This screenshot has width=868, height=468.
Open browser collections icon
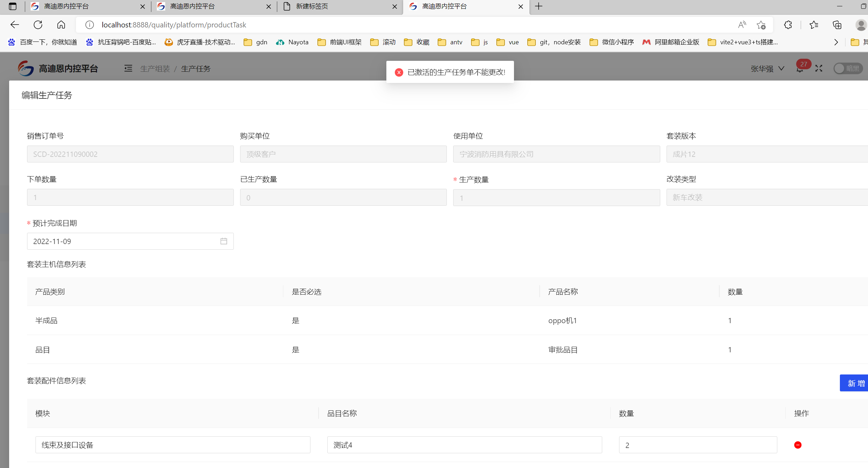(837, 25)
